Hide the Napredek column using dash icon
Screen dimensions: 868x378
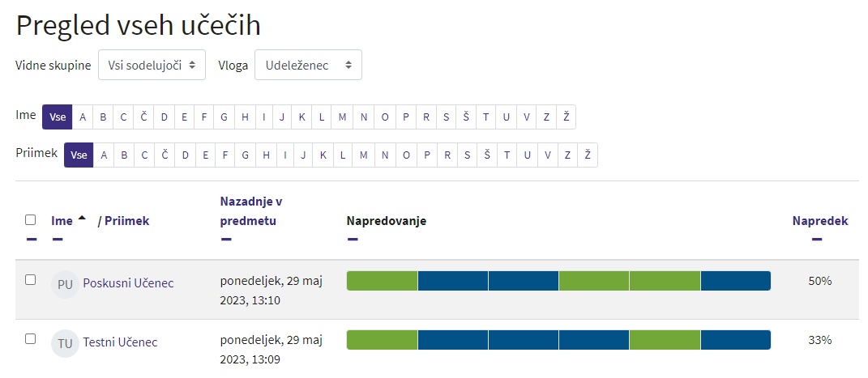(x=816, y=239)
